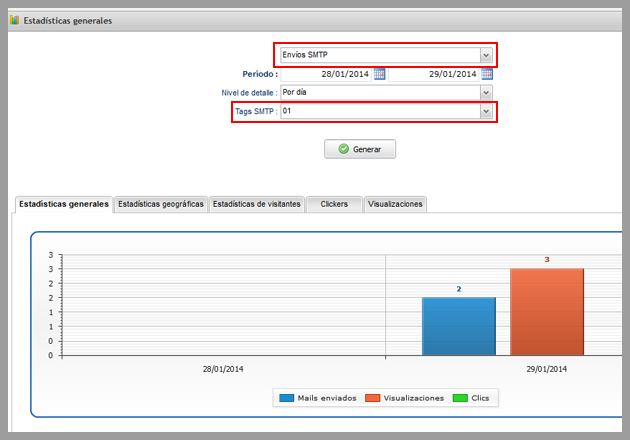Click the orange bar labeled 3
Screen dimensions: 630x440
547,312
